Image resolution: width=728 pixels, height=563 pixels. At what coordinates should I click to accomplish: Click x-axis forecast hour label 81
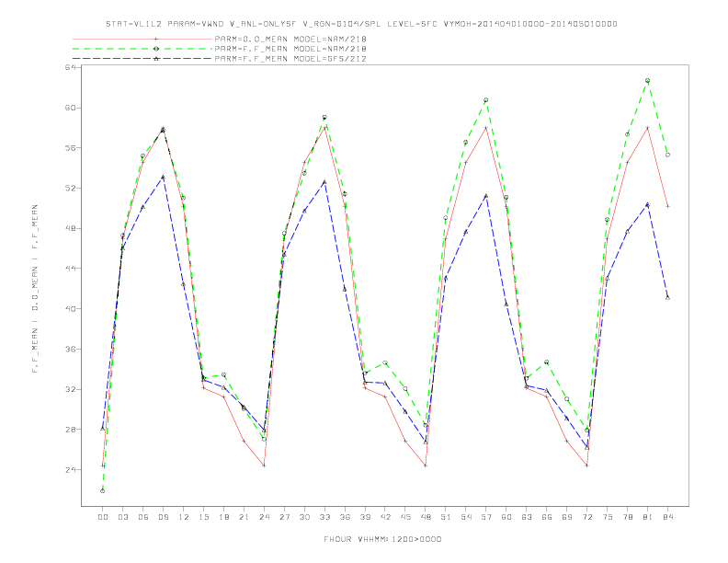pyautogui.click(x=648, y=517)
